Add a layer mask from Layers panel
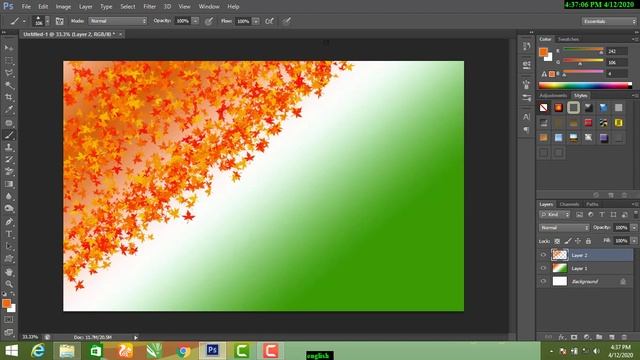This screenshot has width=640, height=360. pos(574,337)
